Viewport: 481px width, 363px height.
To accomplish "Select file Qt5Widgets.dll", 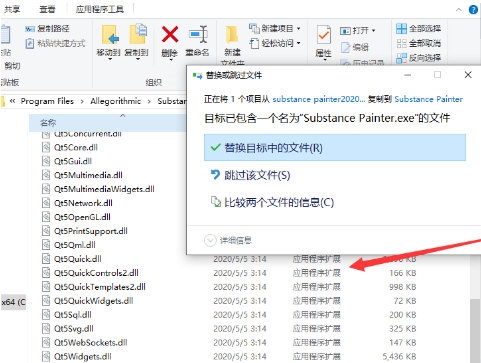I will [83, 357].
